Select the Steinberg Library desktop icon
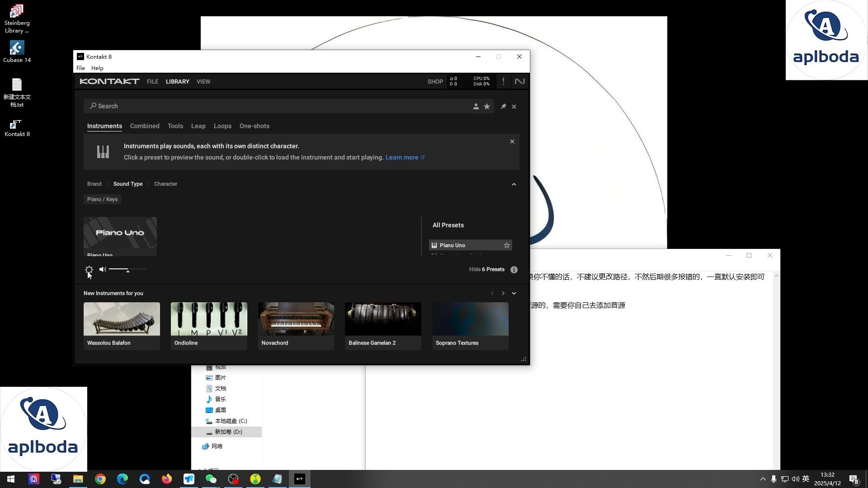 tap(17, 19)
